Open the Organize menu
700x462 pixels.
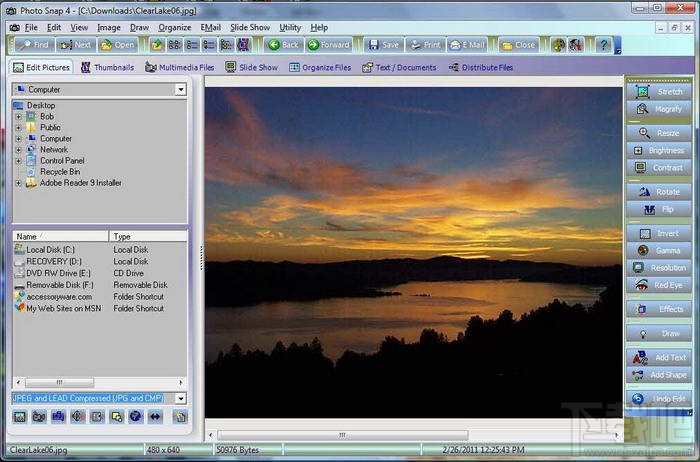pyautogui.click(x=175, y=28)
